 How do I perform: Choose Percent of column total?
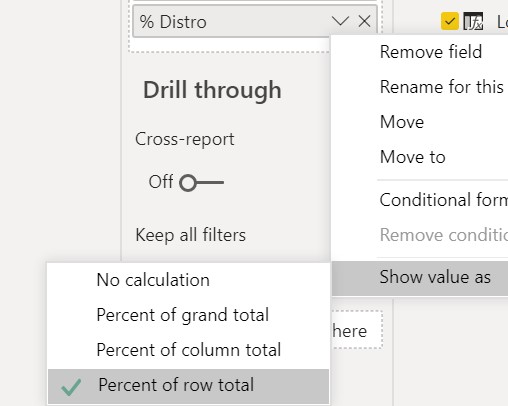(x=188, y=350)
